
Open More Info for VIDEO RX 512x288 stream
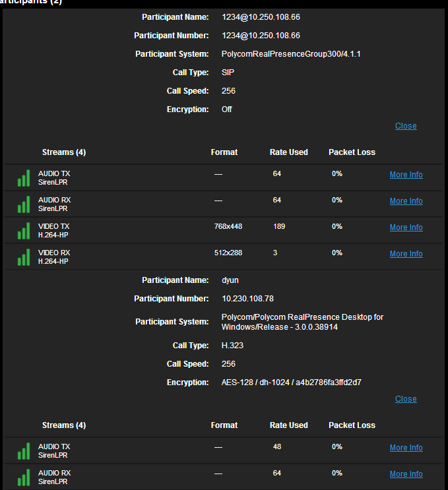tap(406, 254)
